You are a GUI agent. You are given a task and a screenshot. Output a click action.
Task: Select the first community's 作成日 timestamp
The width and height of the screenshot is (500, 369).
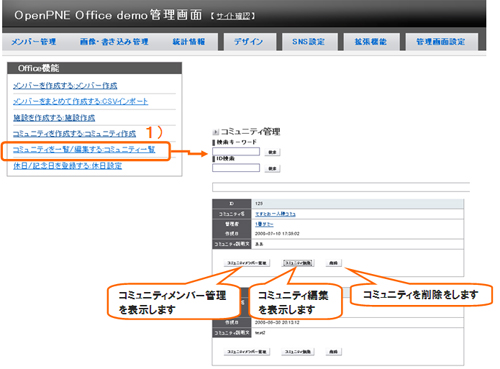(277, 234)
